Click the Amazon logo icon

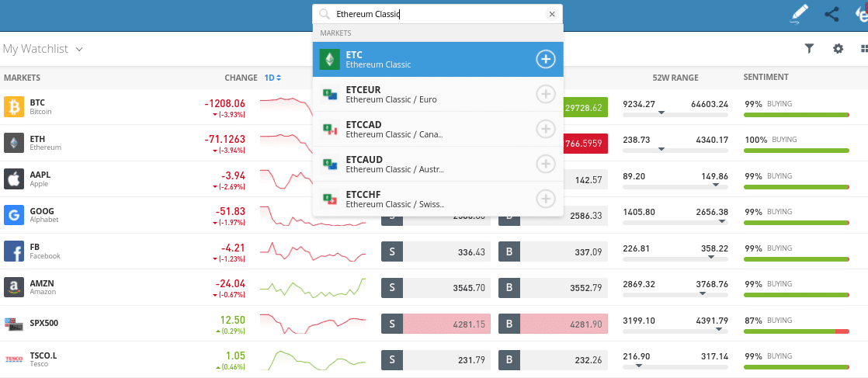14,286
